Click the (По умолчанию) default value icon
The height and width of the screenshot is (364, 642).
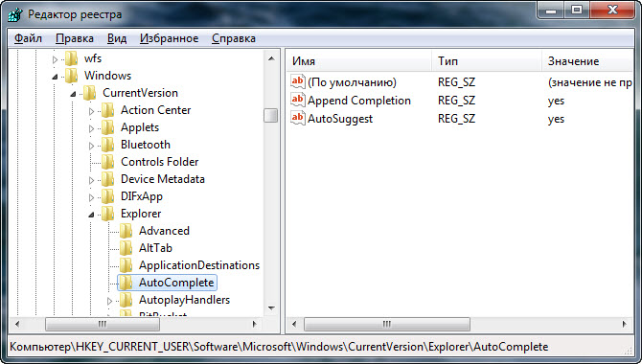pos(298,81)
